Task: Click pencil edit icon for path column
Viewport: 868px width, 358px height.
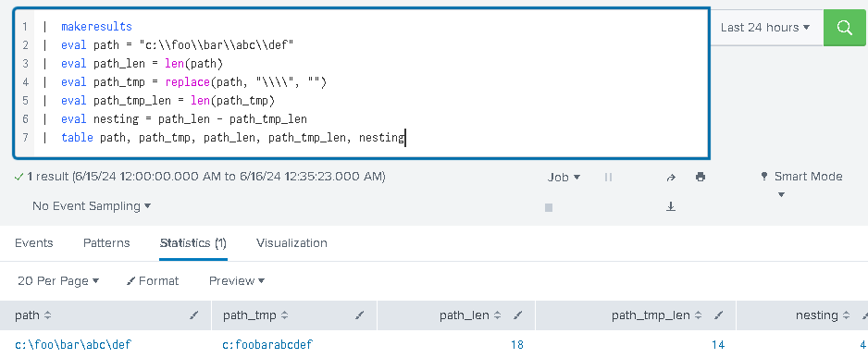Action: click(x=193, y=315)
